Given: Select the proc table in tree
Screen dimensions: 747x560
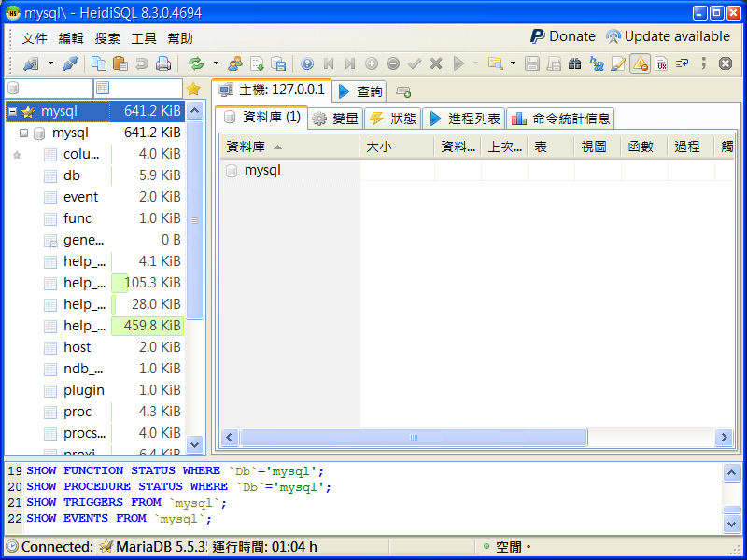Looking at the screenshot, I should point(78,412).
